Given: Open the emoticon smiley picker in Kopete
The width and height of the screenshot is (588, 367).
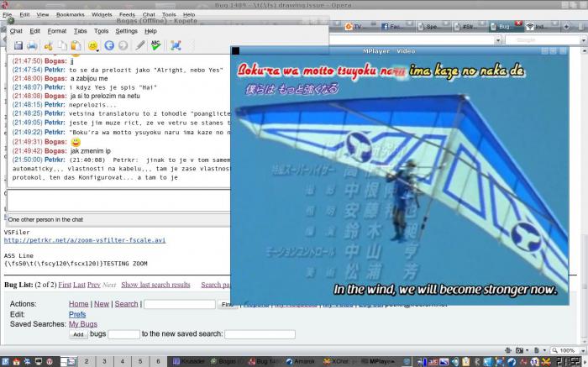Looking at the screenshot, I should coord(92,45).
